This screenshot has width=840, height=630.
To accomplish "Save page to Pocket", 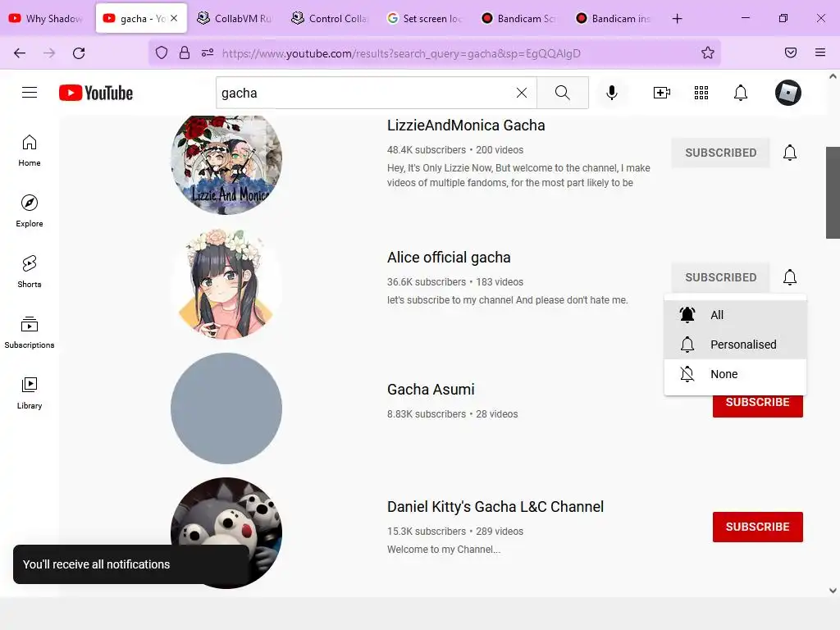I will [x=790, y=52].
